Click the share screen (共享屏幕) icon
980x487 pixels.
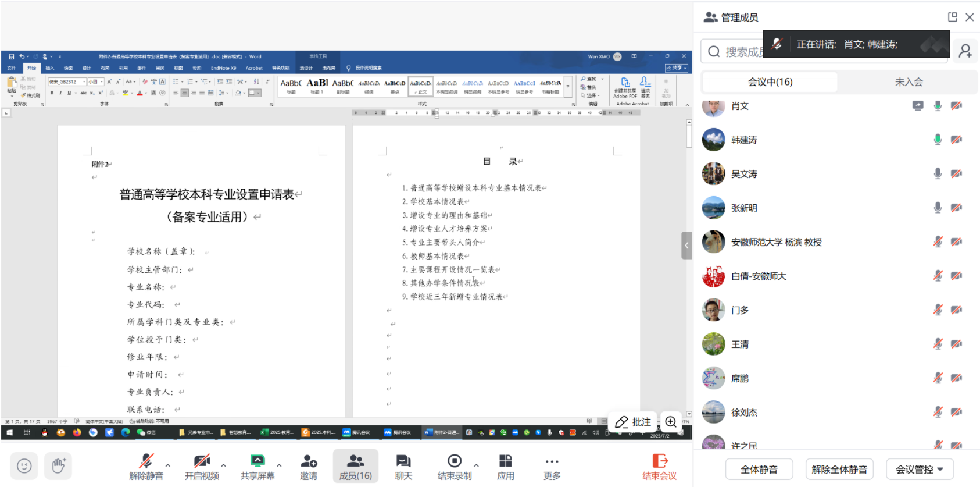257,462
